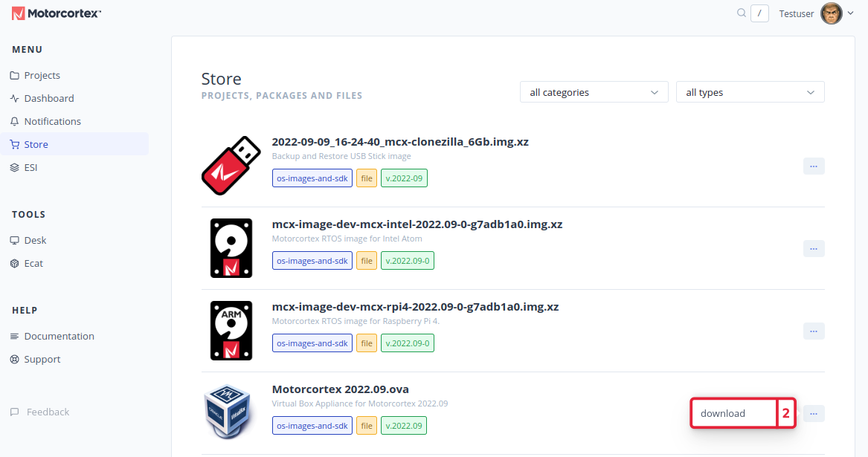Image resolution: width=868 pixels, height=457 pixels.
Task: Open the more options button for rpi4 image
Action: [814, 331]
